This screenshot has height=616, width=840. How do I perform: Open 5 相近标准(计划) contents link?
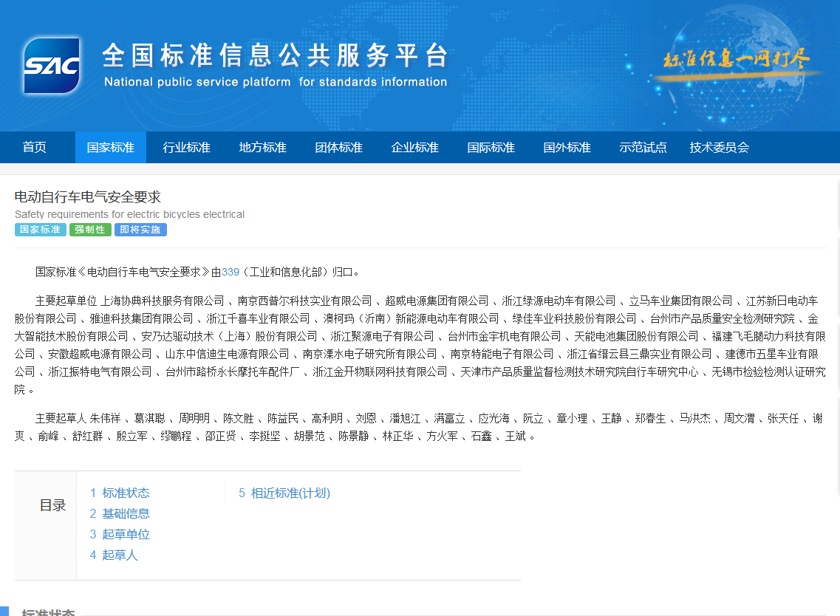pyautogui.click(x=284, y=493)
